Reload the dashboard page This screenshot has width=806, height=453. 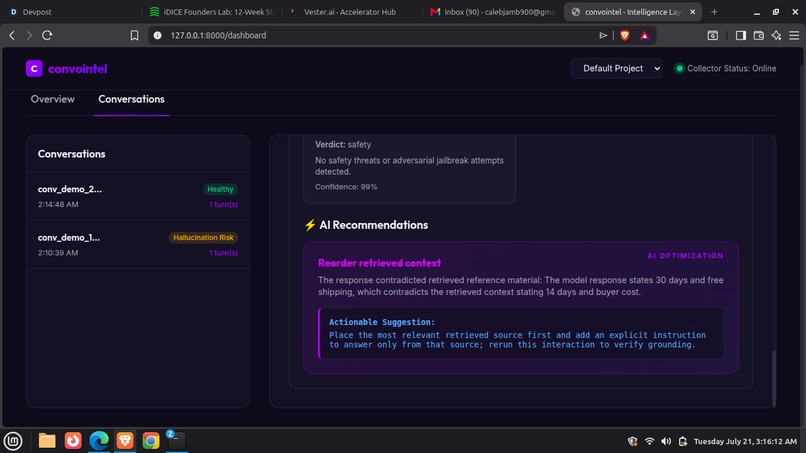click(x=47, y=35)
